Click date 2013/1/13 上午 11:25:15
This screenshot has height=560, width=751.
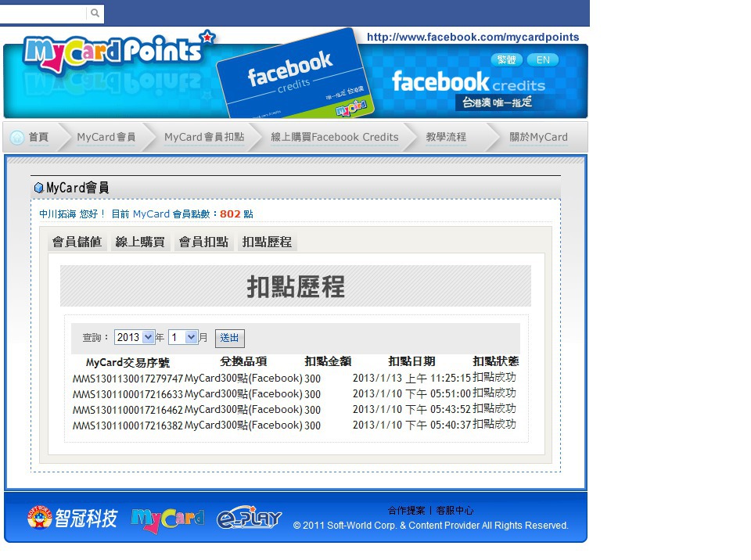[x=412, y=378]
